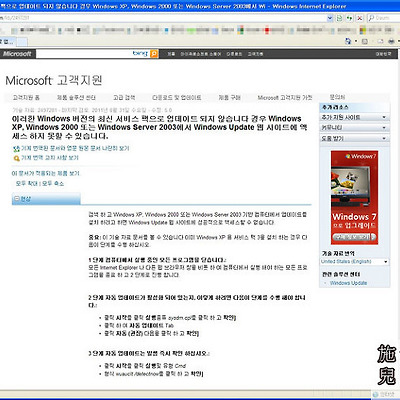400x400 pixels.
Task: Open the 제품 구매 navigation tab
Action: [229, 98]
